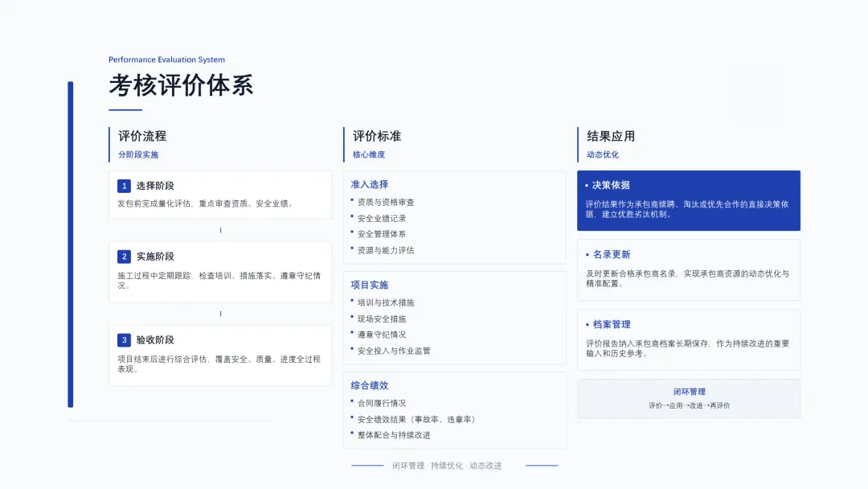Select the 实施阶段 heading

(155, 257)
